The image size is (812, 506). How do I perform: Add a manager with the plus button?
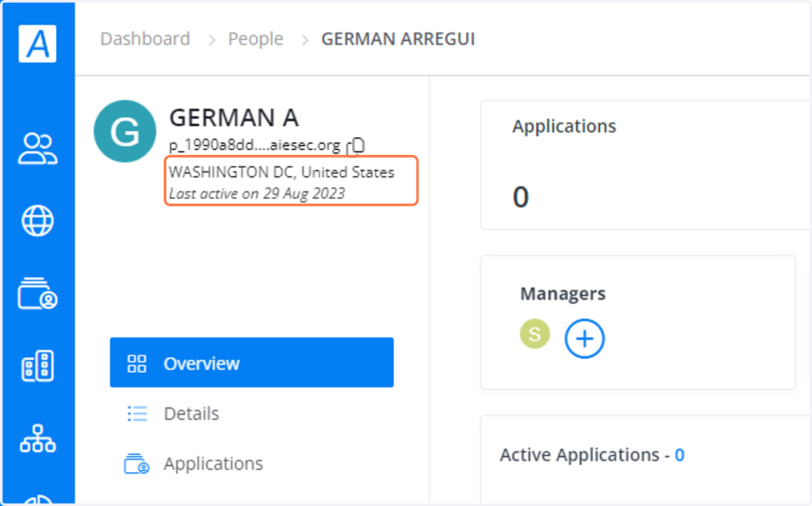585,338
